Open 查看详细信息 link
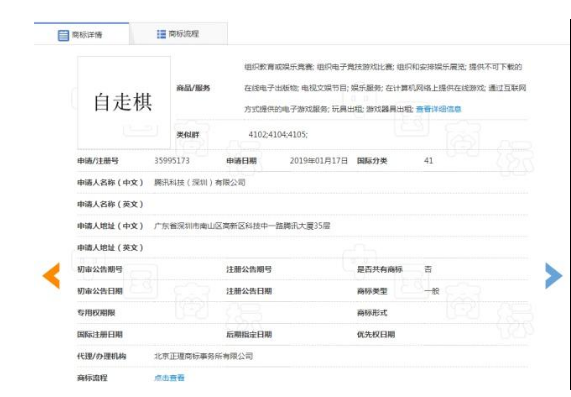Viewport: 571px width, 397px height. tap(438, 109)
